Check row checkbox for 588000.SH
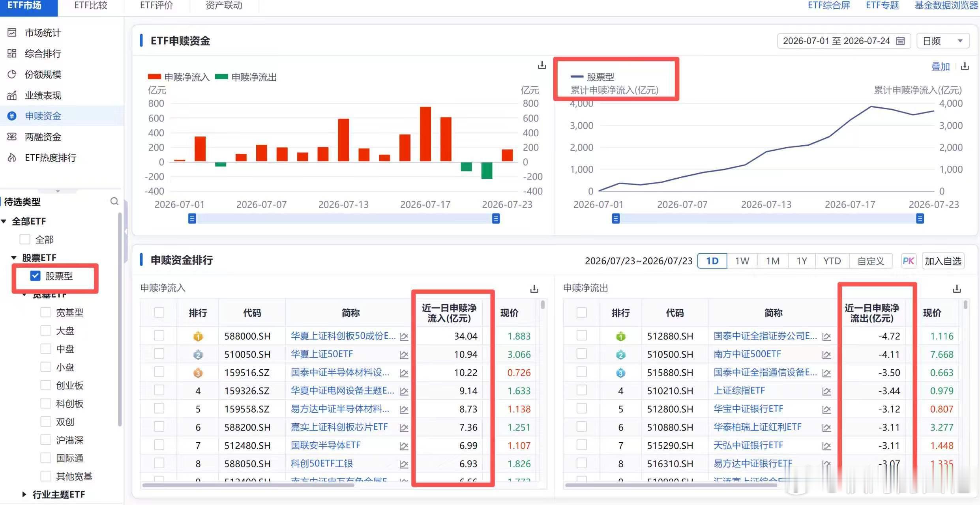Screen dimensions: 980x505 159,336
